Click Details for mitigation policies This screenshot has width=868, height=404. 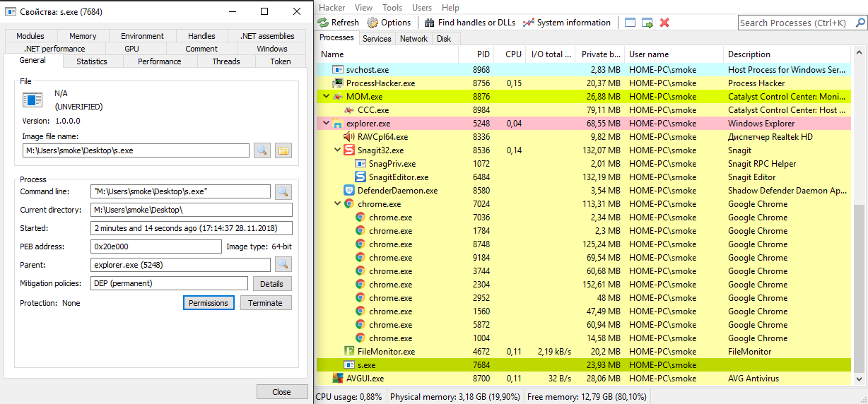point(271,283)
